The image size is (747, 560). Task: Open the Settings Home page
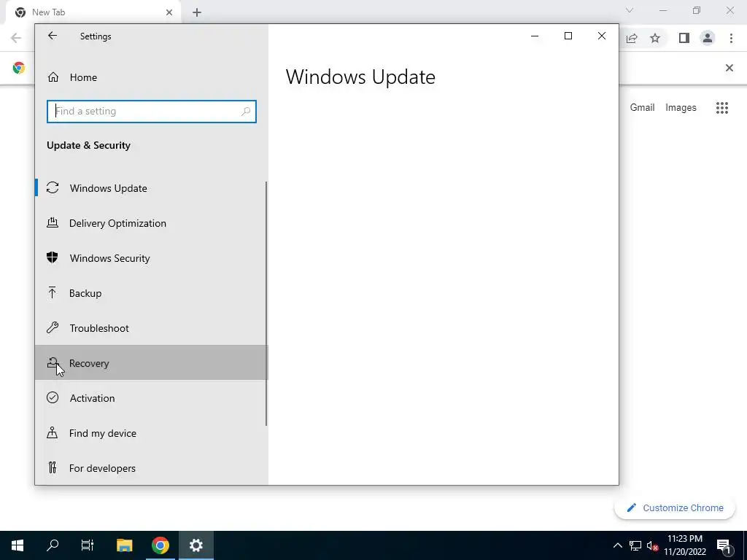(x=152, y=77)
